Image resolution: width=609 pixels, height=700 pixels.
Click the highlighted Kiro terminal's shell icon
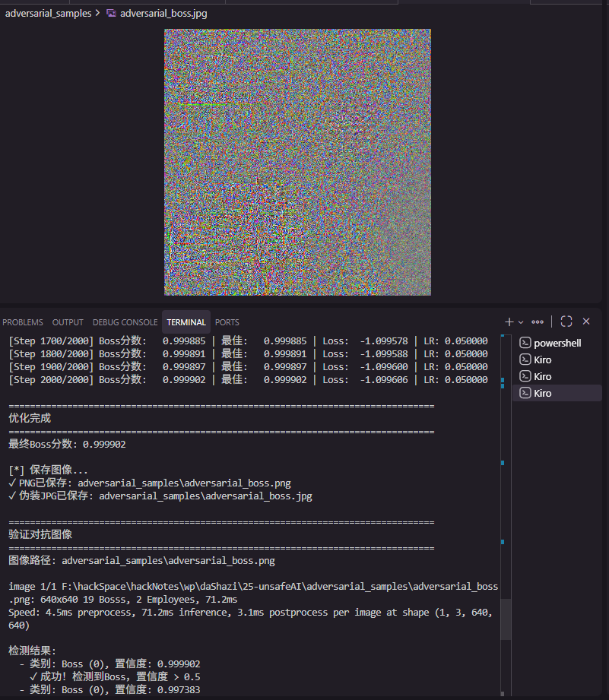coord(524,393)
